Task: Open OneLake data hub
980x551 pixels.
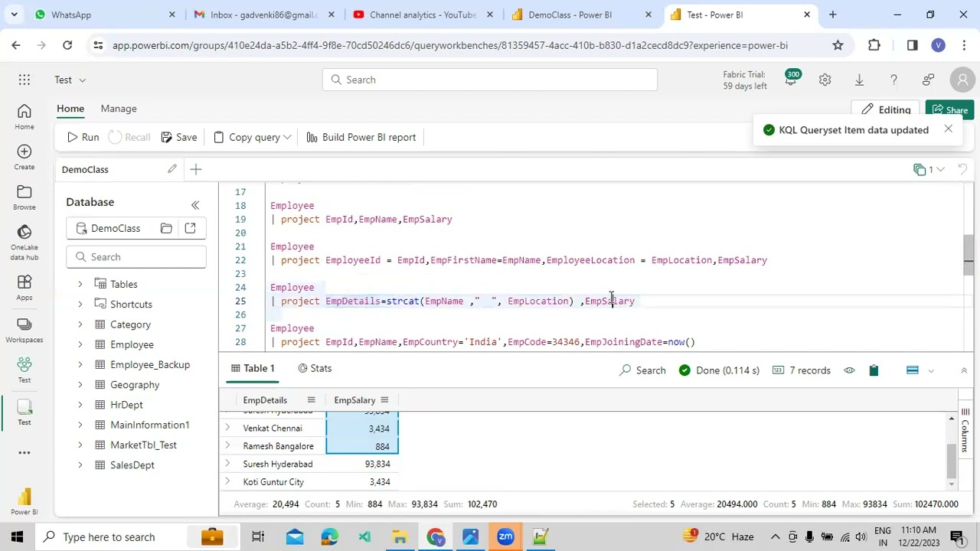Action: coord(24,243)
